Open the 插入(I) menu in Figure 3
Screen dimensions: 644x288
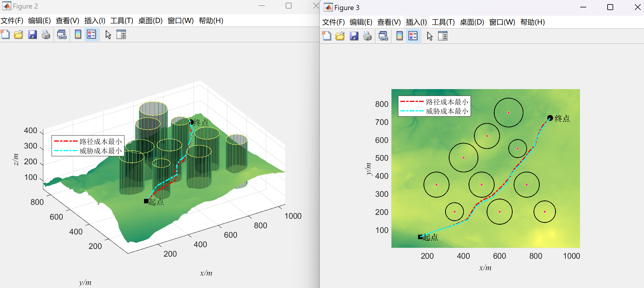[x=416, y=22]
